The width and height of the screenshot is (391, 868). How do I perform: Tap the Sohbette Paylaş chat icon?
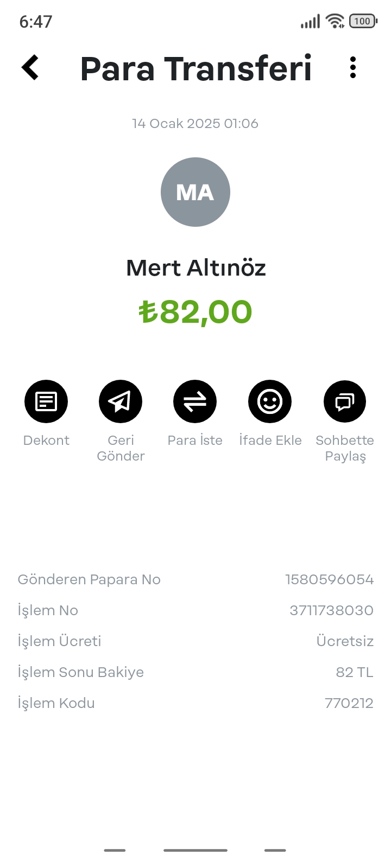[345, 401]
